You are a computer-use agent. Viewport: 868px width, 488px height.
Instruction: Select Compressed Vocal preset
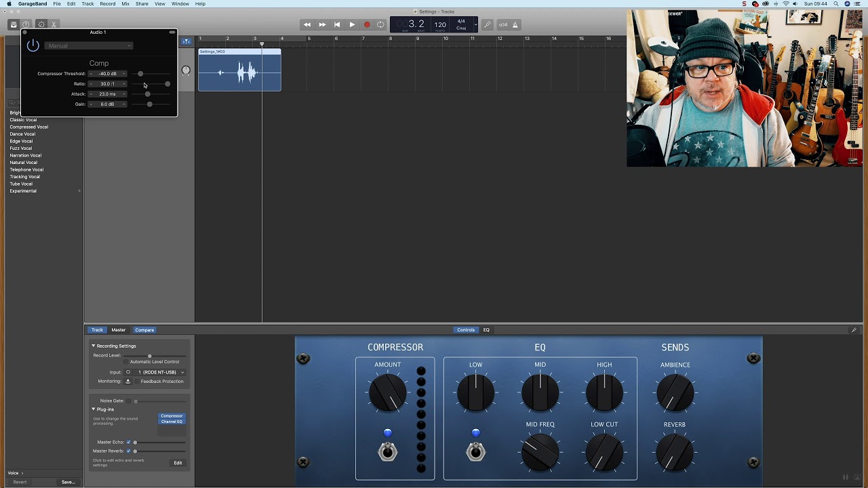28,127
